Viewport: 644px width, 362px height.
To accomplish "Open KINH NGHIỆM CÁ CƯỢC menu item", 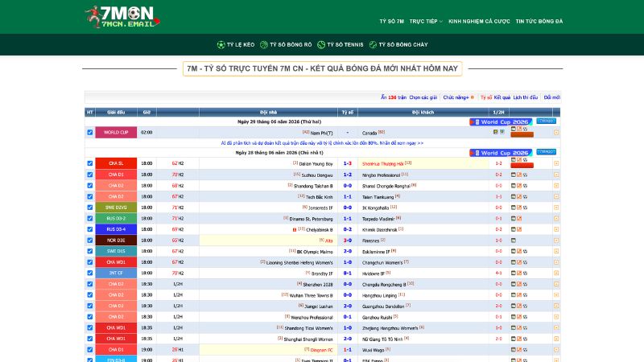I will pyautogui.click(x=479, y=22).
